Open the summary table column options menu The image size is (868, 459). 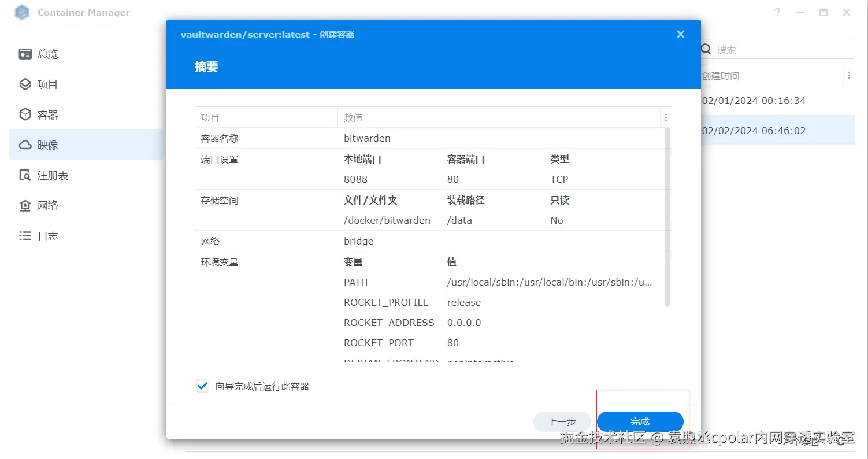coord(666,117)
